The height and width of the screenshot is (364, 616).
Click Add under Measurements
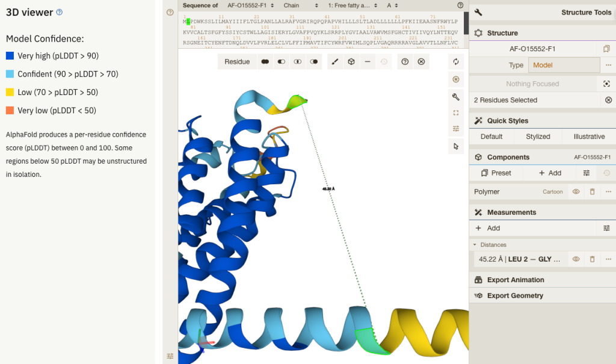[x=534, y=228]
